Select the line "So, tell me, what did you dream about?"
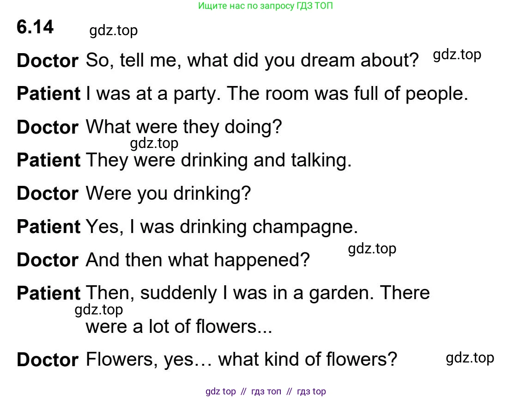Image resolution: width=532 pixels, height=399 pixels. (252, 61)
